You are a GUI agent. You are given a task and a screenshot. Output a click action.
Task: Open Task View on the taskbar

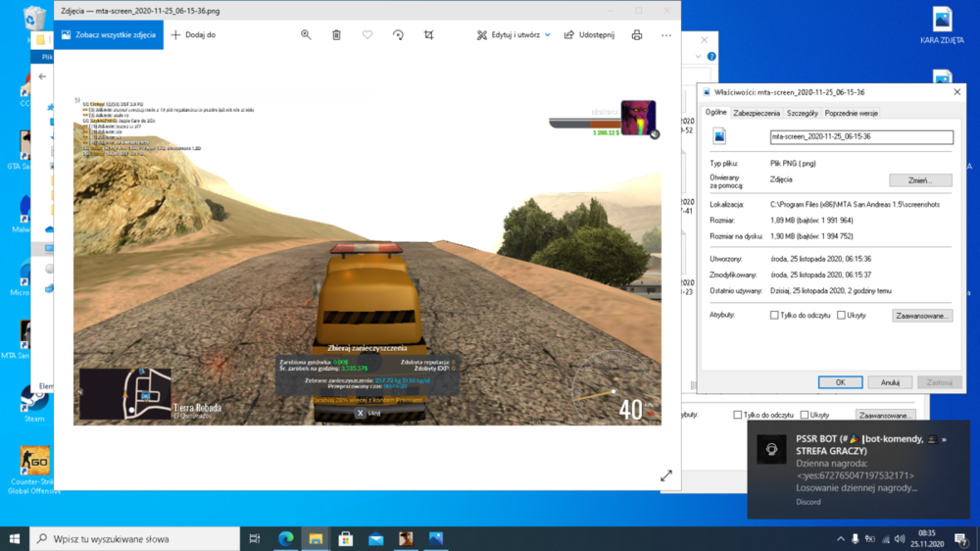pyautogui.click(x=255, y=538)
